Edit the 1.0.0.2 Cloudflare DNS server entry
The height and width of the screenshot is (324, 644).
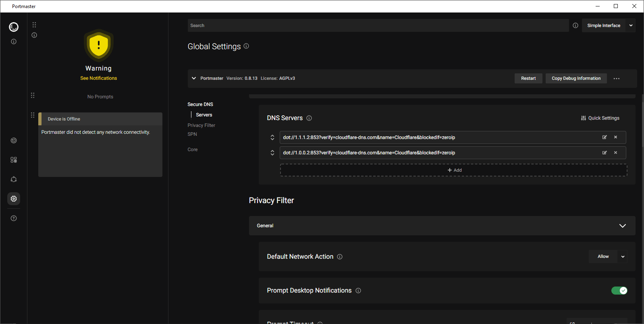(x=605, y=153)
